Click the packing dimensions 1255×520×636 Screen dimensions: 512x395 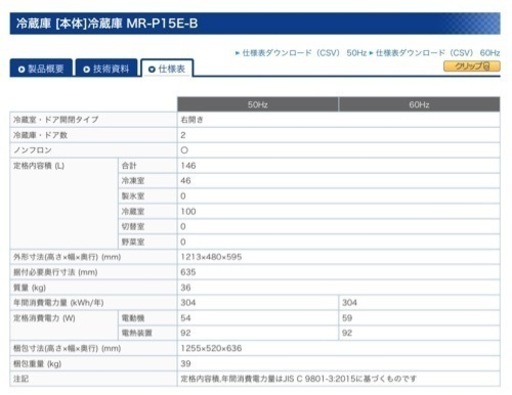click(x=211, y=348)
